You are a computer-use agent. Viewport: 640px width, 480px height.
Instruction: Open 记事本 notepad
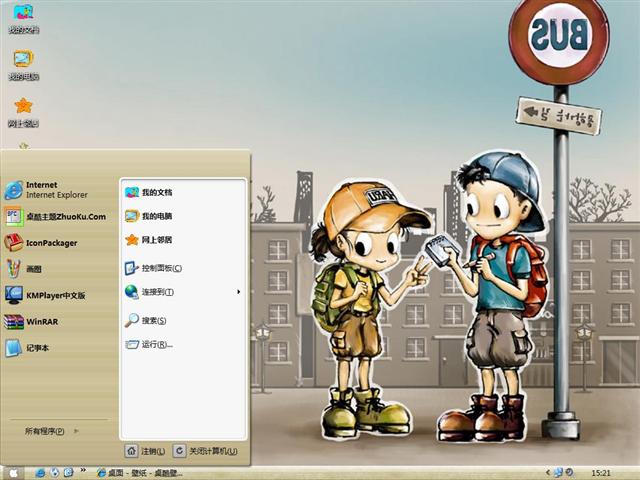(x=27, y=348)
